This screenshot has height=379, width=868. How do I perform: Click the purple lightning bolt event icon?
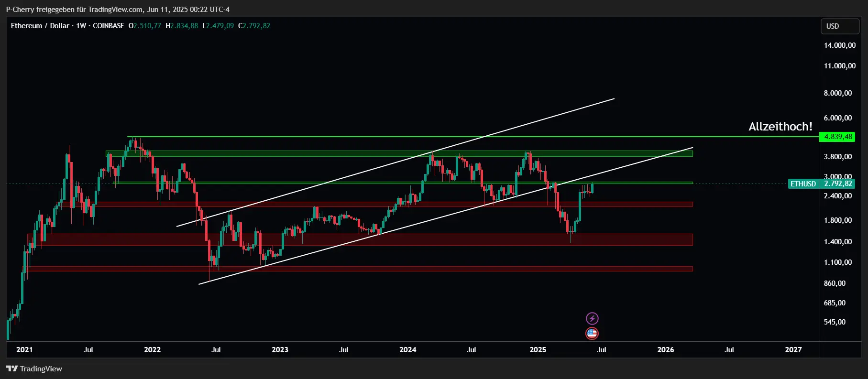(592, 318)
